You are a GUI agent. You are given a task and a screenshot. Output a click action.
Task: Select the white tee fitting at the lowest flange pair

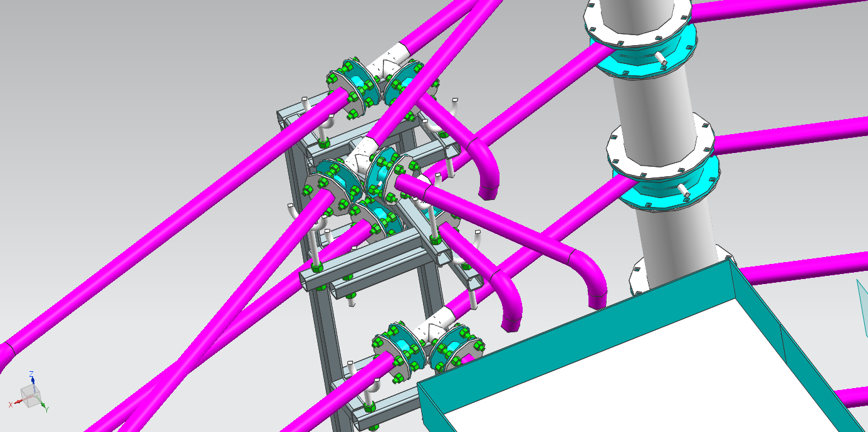(434, 326)
